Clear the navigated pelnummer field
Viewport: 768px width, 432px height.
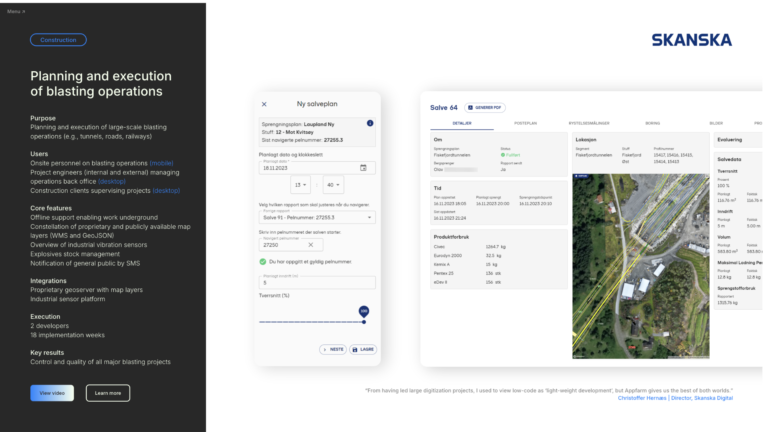point(310,245)
